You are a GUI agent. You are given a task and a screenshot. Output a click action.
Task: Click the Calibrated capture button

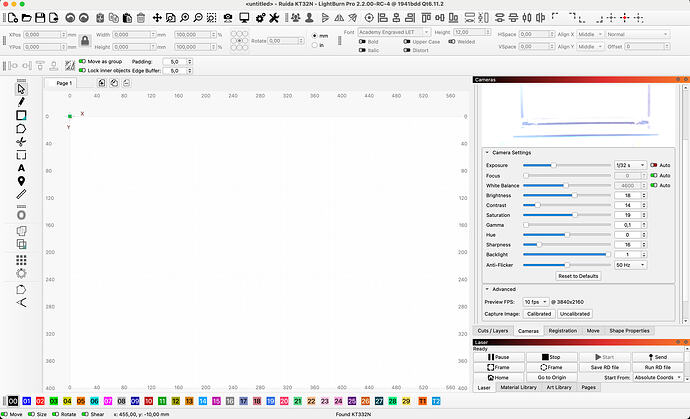(539, 314)
